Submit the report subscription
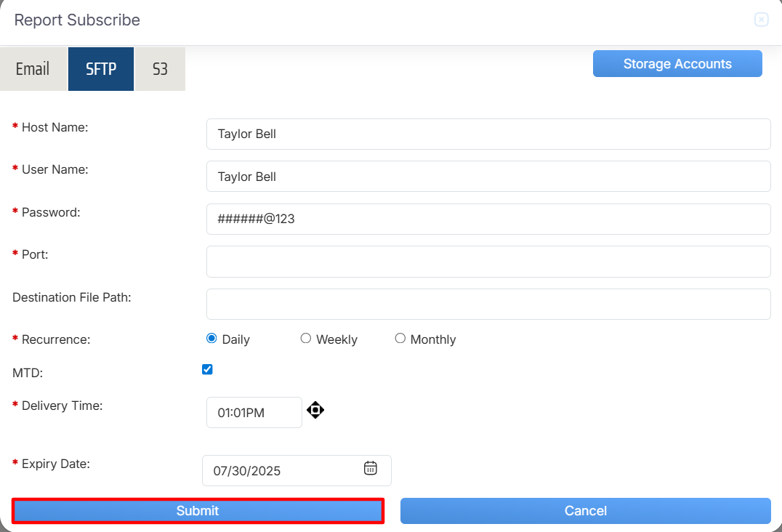782x532 pixels. point(198,511)
